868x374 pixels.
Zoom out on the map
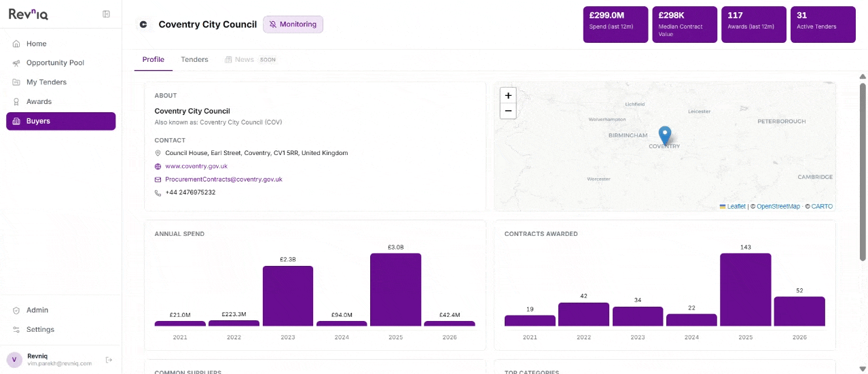coord(508,111)
